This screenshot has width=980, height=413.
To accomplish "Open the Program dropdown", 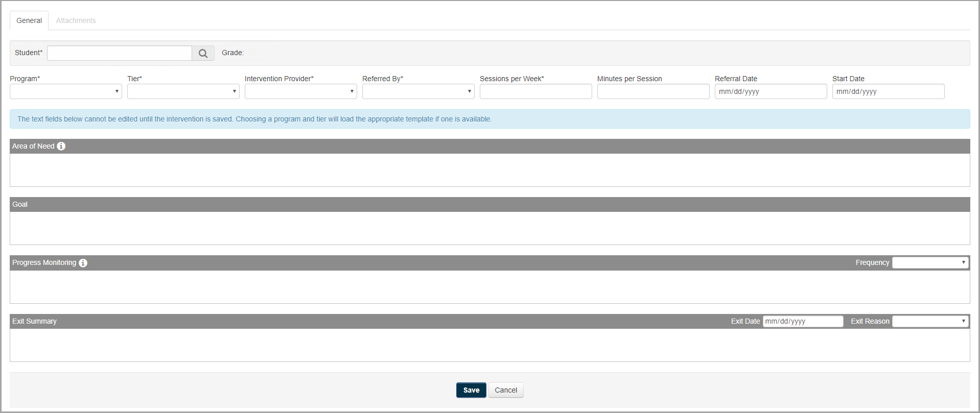I will [x=66, y=91].
